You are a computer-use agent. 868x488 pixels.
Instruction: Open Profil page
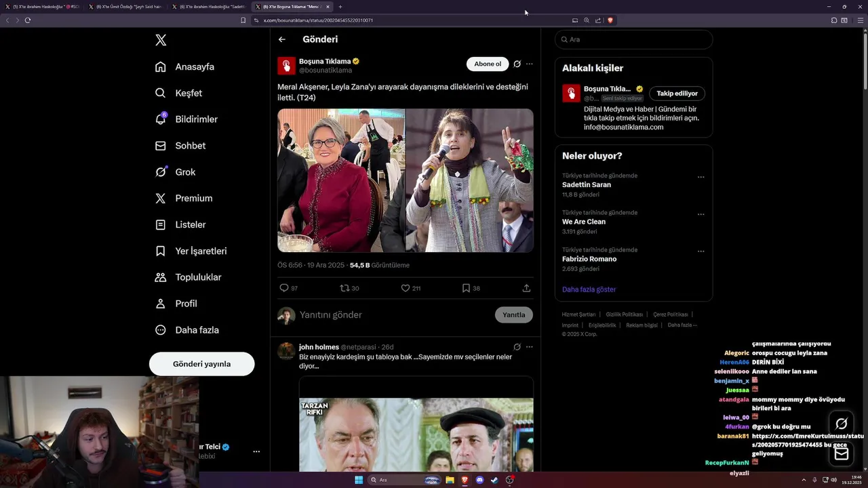(176, 304)
